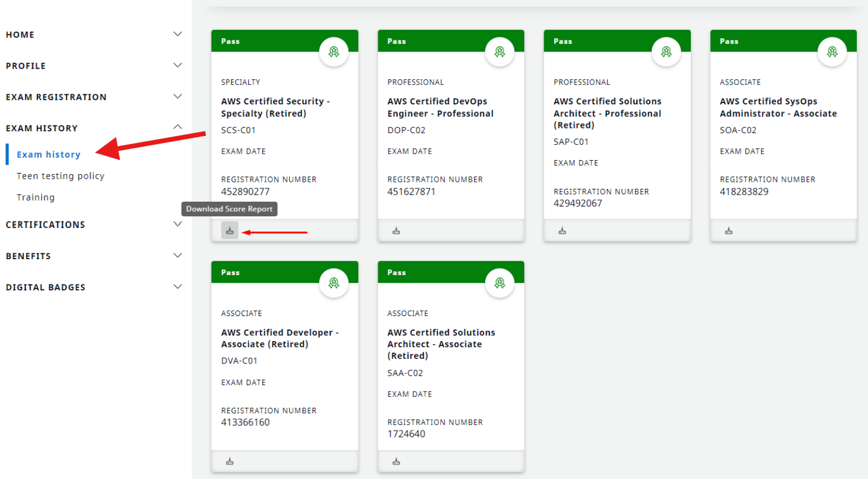Go to the Exam history submenu link
The width and height of the screenshot is (868, 479).
click(x=49, y=154)
